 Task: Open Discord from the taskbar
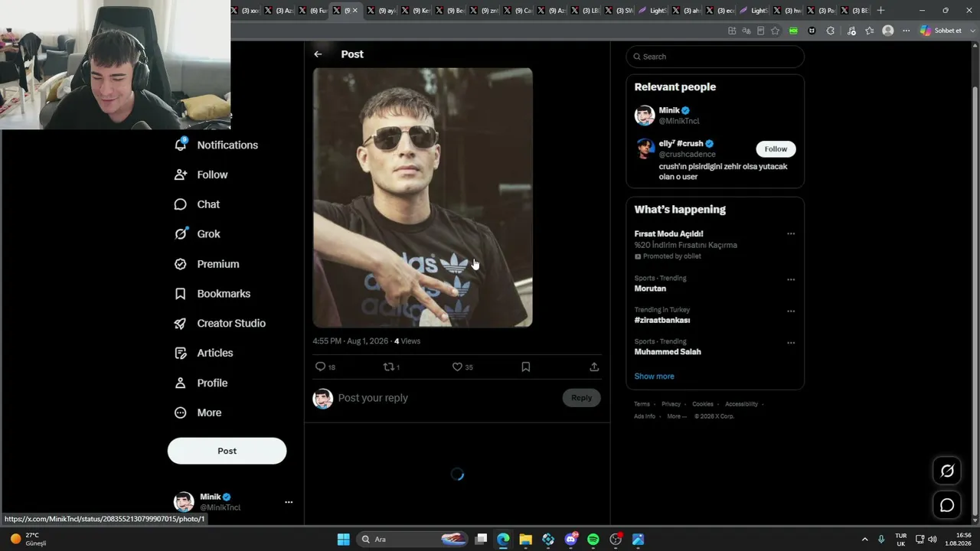point(570,540)
